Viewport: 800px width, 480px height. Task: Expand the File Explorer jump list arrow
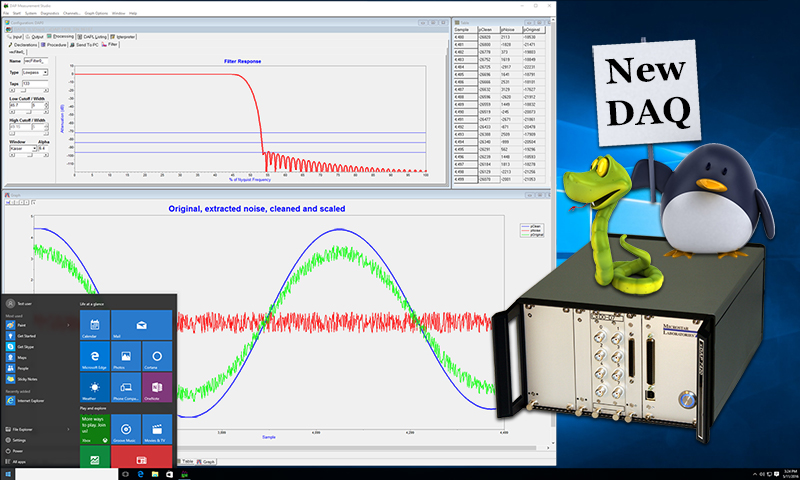[x=68, y=430]
